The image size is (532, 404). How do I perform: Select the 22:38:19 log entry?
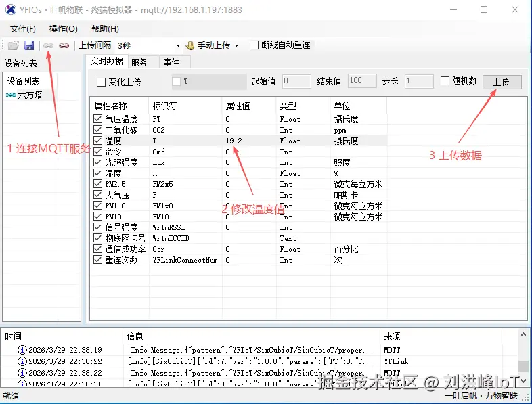click(259, 350)
